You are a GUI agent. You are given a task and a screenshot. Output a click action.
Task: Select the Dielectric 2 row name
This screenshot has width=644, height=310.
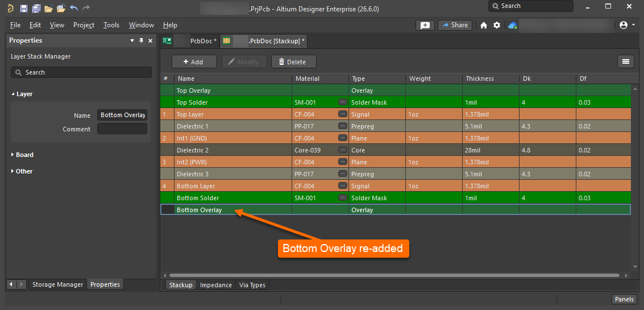[193, 150]
